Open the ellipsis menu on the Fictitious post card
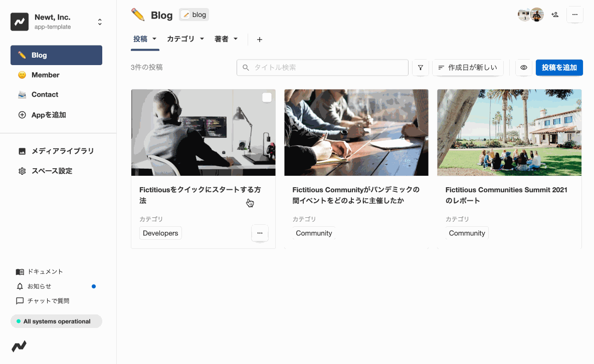This screenshot has height=364, width=594. coord(260,233)
